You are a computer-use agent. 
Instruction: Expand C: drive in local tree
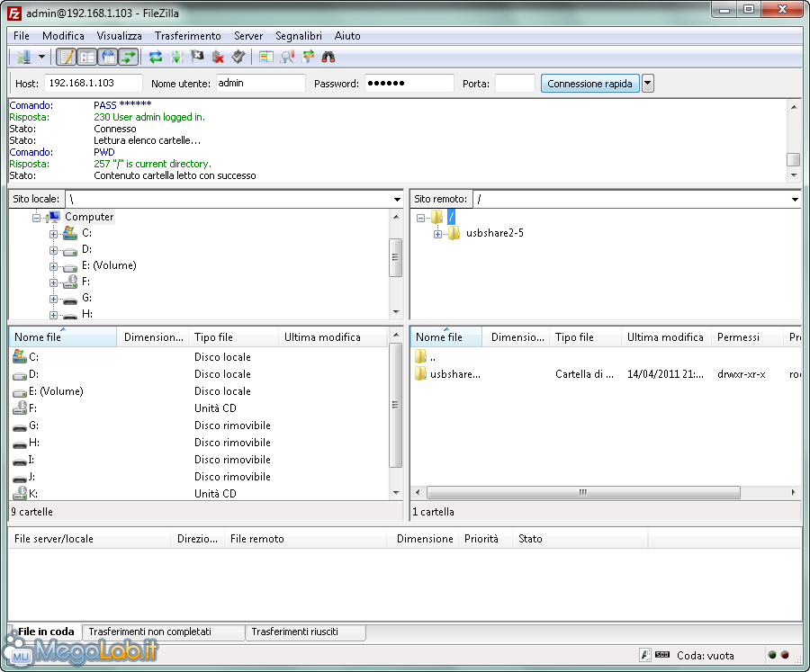pyautogui.click(x=53, y=234)
